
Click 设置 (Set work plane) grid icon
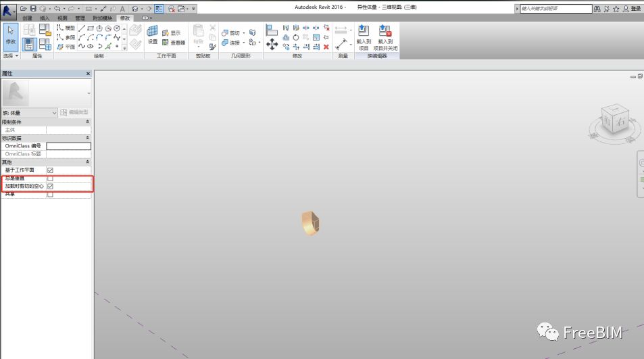(x=152, y=34)
